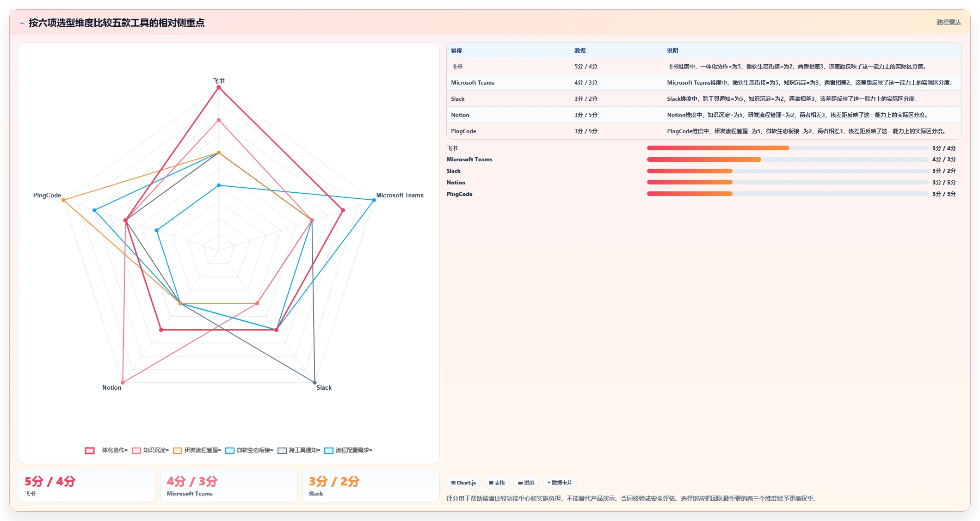Image resolution: width=980 pixels, height=521 pixels.
Task: Toggle the 知识沉淀= legend series
Action: pyautogui.click(x=150, y=450)
